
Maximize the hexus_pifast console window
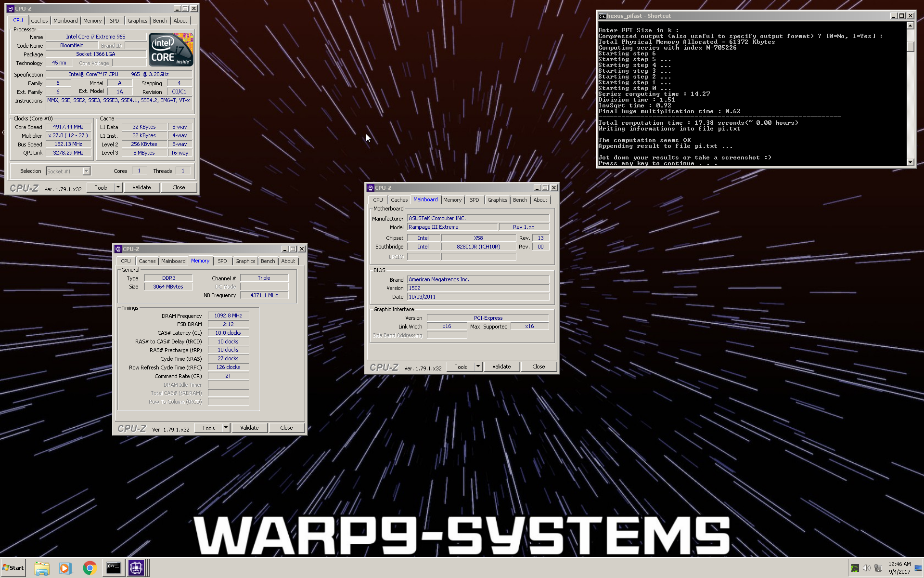pos(902,16)
